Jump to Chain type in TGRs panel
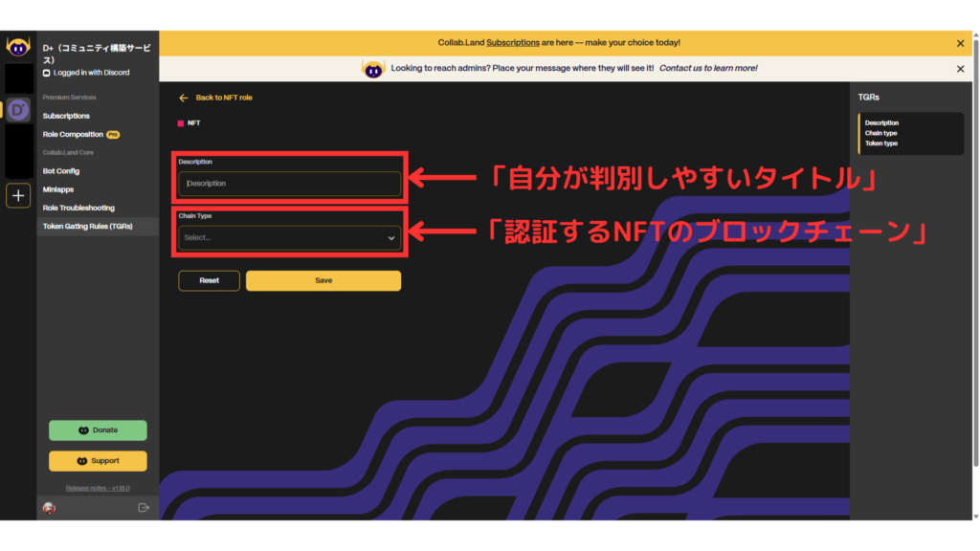The width and height of the screenshot is (980, 551). (881, 133)
